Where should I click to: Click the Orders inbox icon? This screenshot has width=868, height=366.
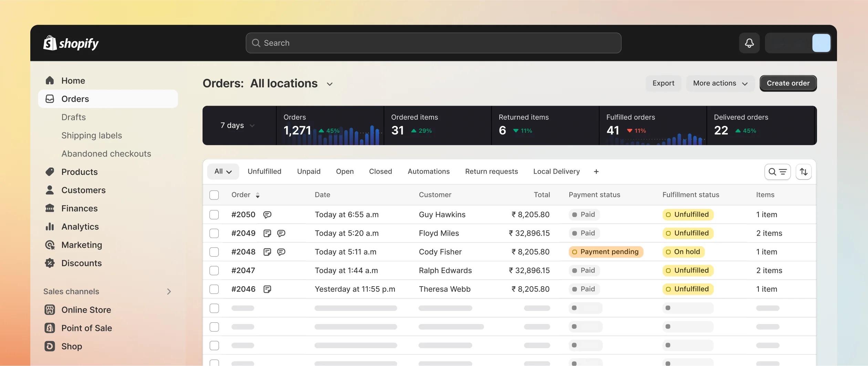point(50,99)
